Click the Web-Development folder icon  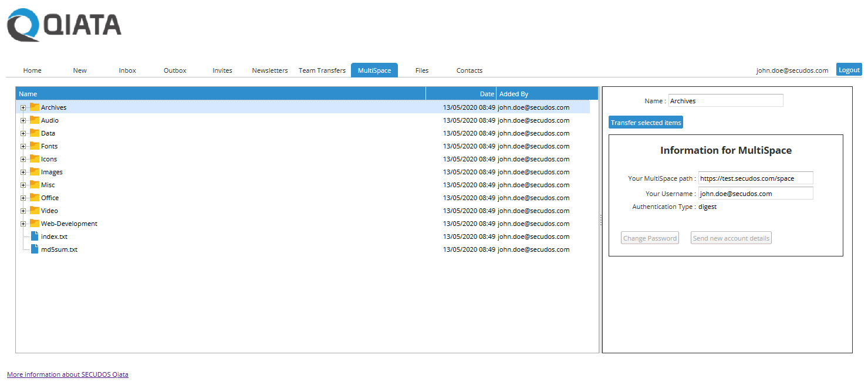pyautogui.click(x=35, y=224)
